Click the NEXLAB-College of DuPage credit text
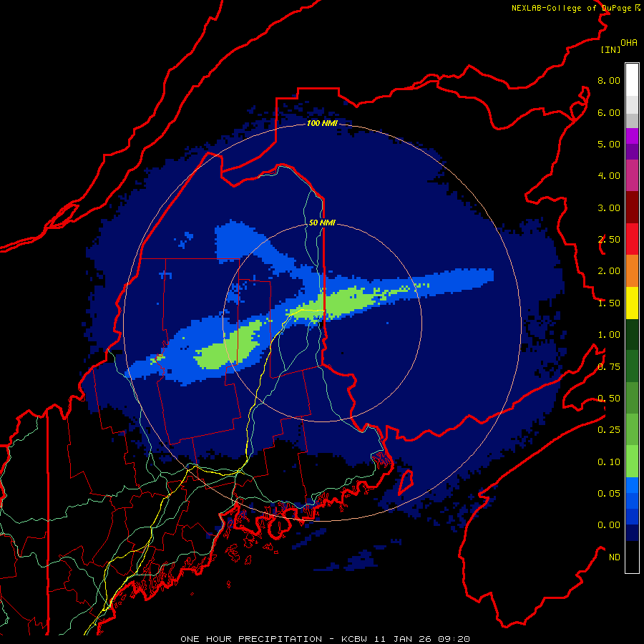This screenshot has width=644, height=644. (571, 8)
